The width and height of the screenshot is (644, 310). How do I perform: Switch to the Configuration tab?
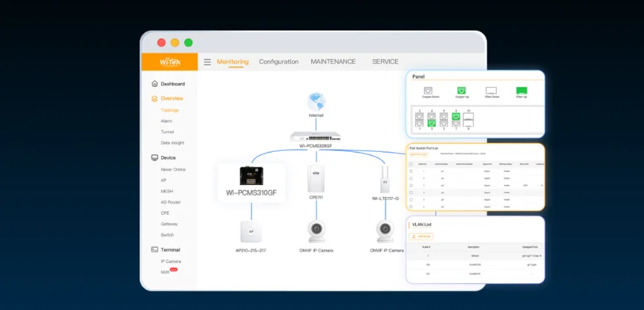279,62
